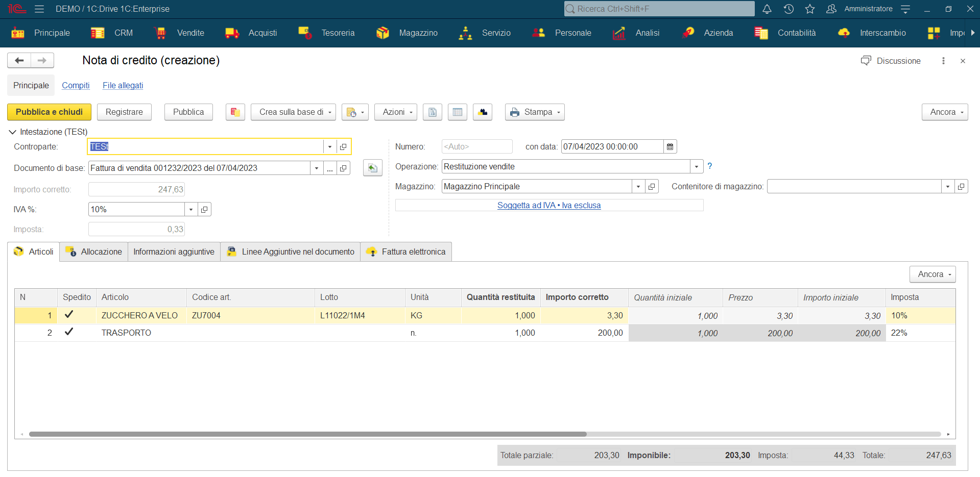Expand the Documento di base dropdown

coord(317,168)
